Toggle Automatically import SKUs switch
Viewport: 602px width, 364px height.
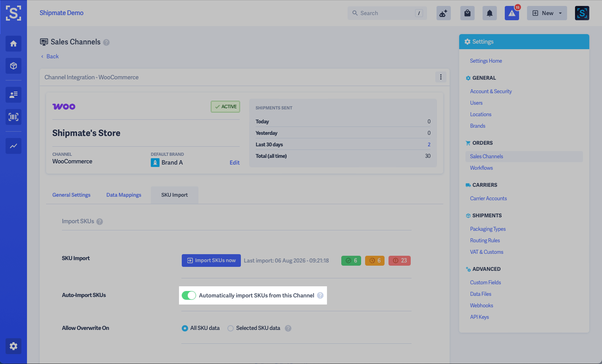click(189, 295)
